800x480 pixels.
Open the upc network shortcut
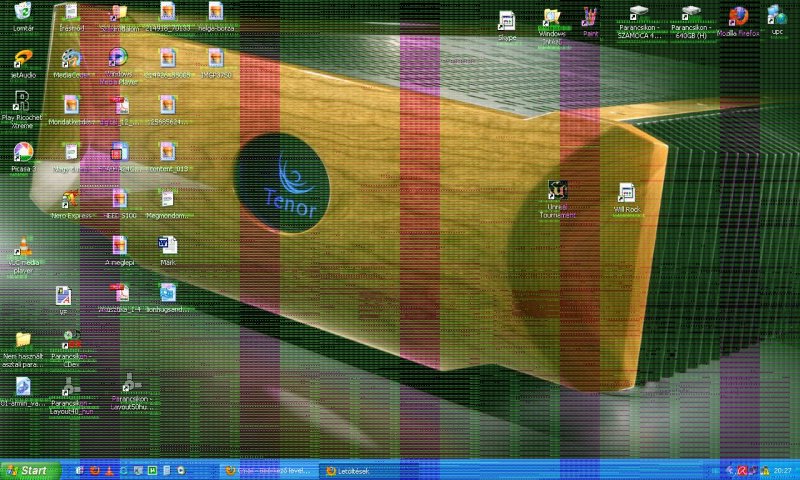click(777, 15)
